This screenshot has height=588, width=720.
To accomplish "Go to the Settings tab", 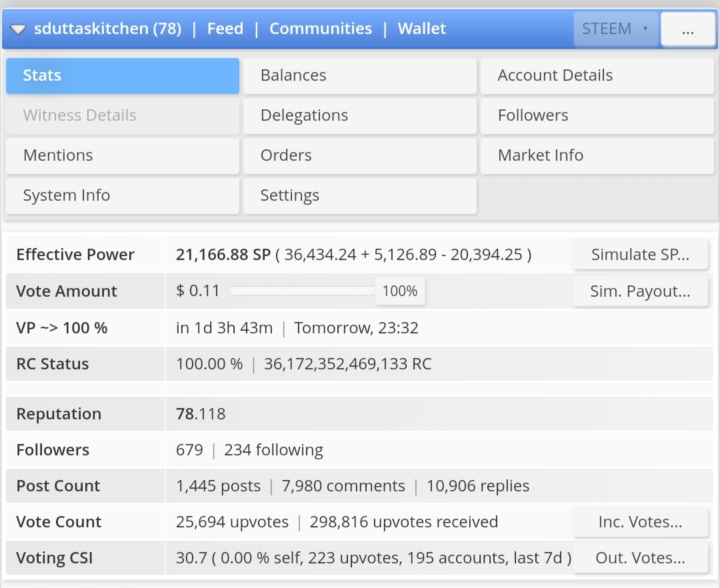I will pos(359,195).
